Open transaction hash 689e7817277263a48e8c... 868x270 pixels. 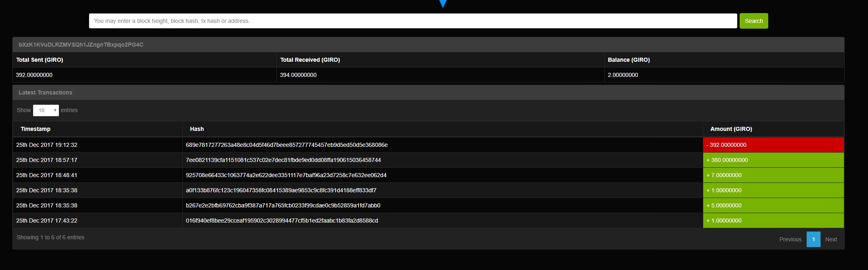(287, 145)
